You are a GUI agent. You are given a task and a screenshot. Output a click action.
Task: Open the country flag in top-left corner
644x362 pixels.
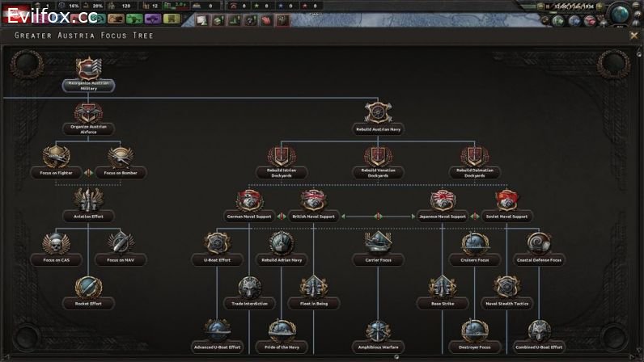[x=18, y=6]
